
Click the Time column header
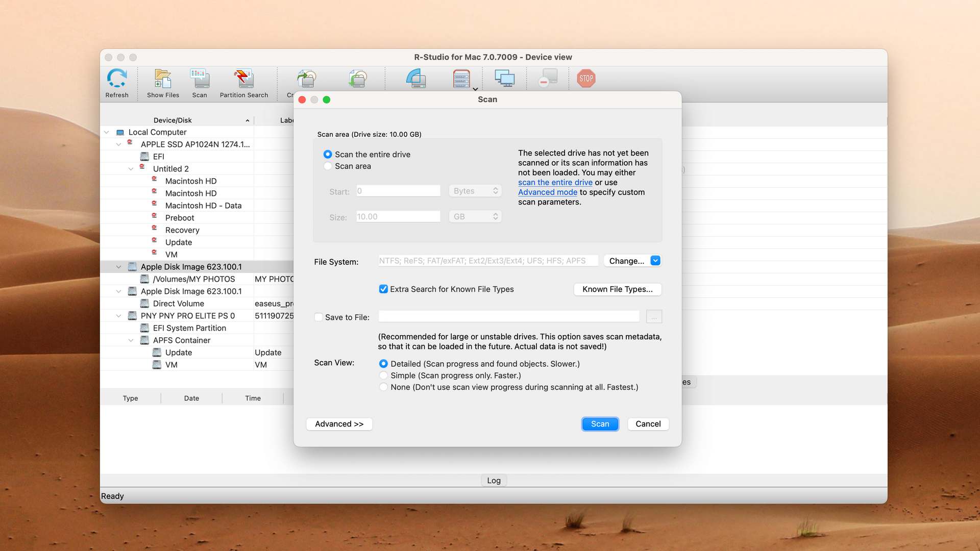pos(253,398)
